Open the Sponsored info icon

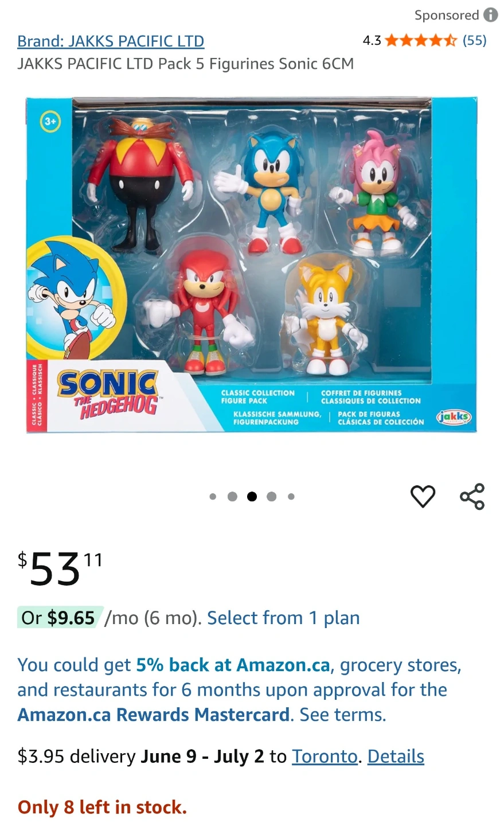click(x=490, y=15)
